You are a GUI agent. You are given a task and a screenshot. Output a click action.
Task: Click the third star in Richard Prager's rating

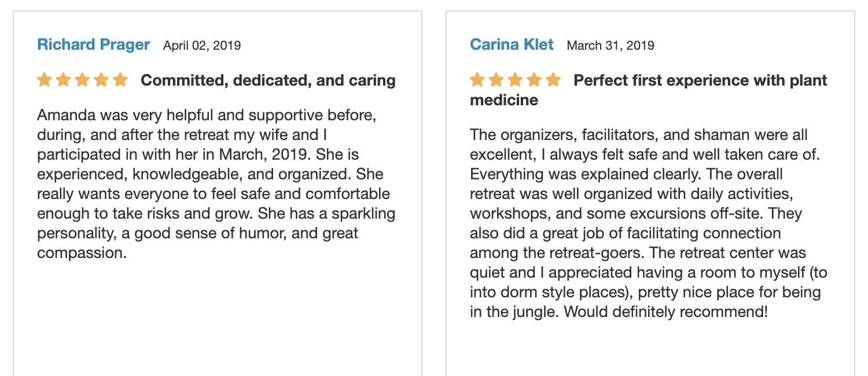(x=82, y=80)
